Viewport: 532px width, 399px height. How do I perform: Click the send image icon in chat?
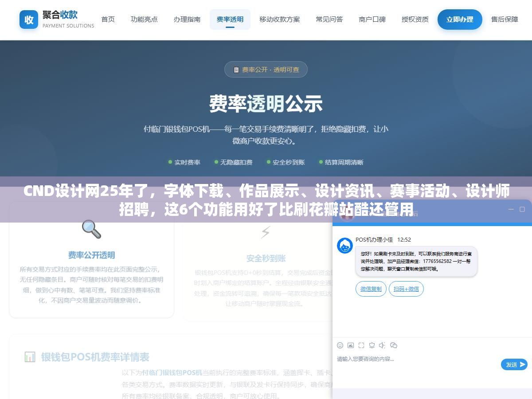tap(351, 345)
